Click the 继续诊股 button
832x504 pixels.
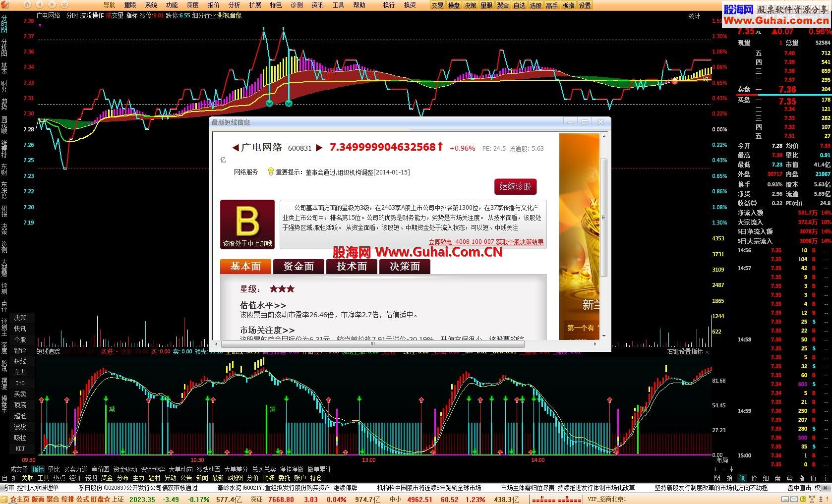click(515, 186)
